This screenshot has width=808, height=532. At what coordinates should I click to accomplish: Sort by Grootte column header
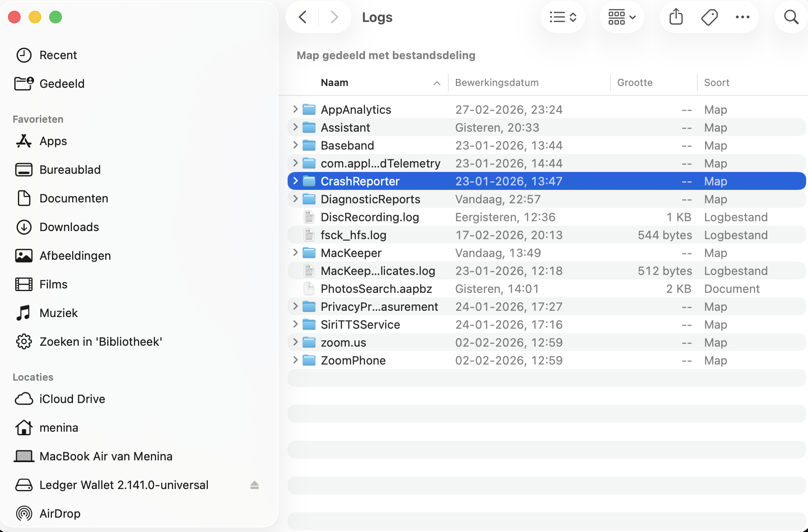tap(635, 83)
